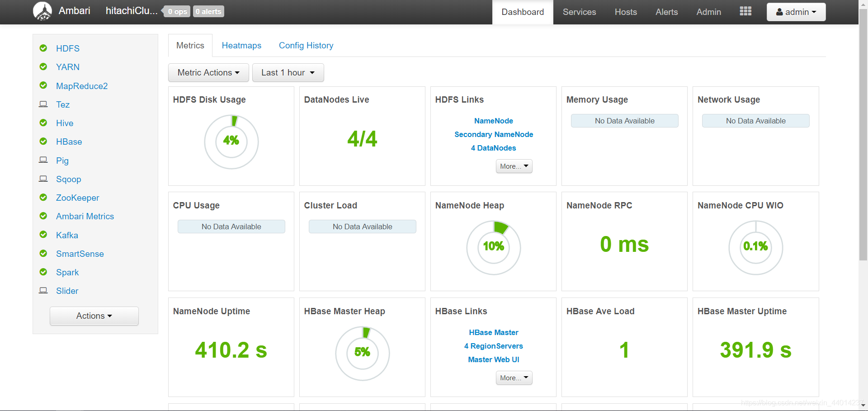Click the NameNode CPU WIO 0.1% gauge
The height and width of the screenshot is (411, 868).
coord(756,247)
